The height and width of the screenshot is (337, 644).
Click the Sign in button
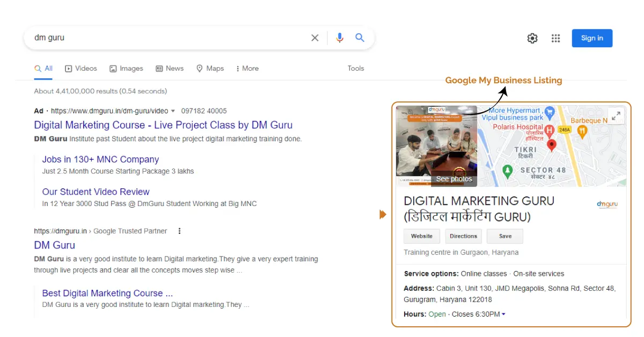pos(591,38)
